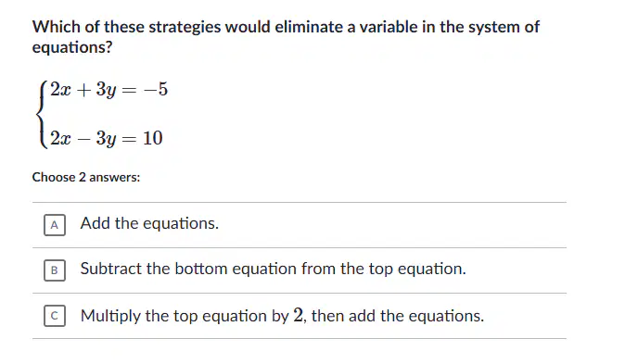Screen dimensions: 638x364
Task: Select the "Add the equations." answer text
Action: pos(149,223)
